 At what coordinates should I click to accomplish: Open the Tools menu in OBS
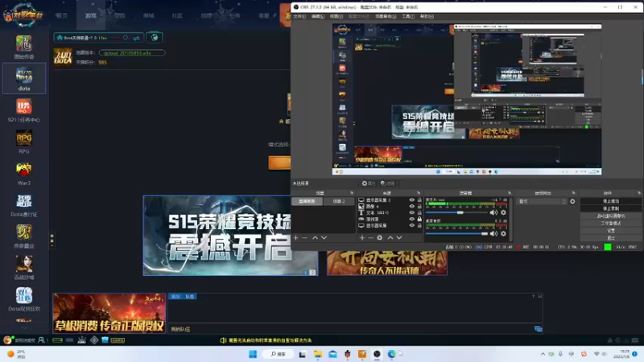click(x=408, y=16)
